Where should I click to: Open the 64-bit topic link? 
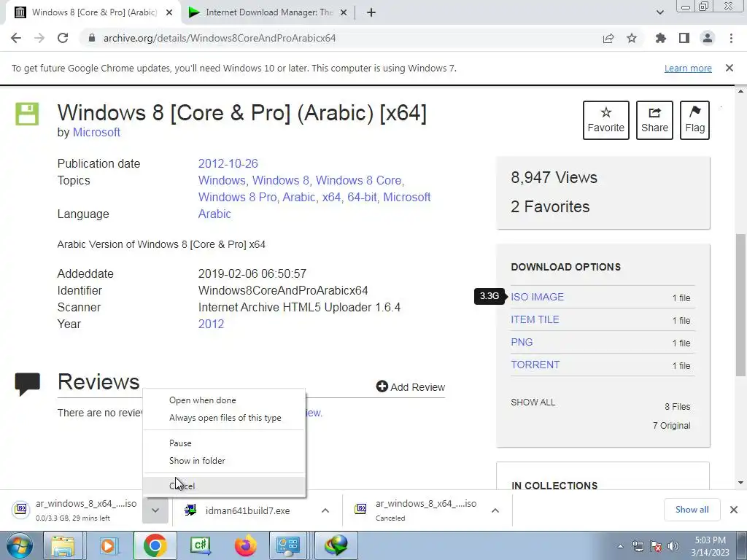[362, 197]
